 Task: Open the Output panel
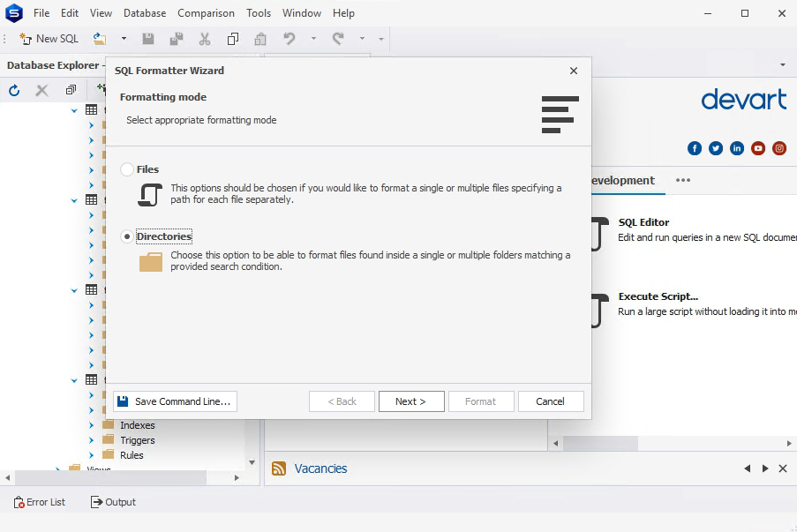coord(113,502)
